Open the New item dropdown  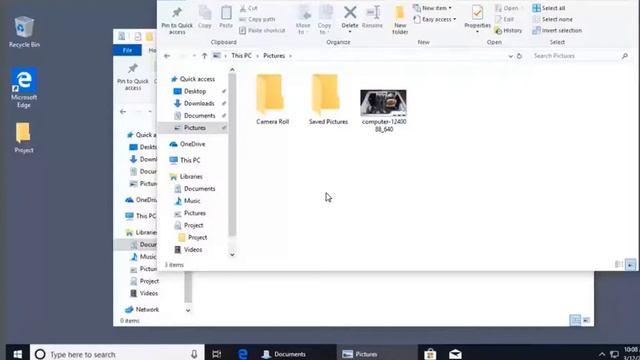(433, 8)
